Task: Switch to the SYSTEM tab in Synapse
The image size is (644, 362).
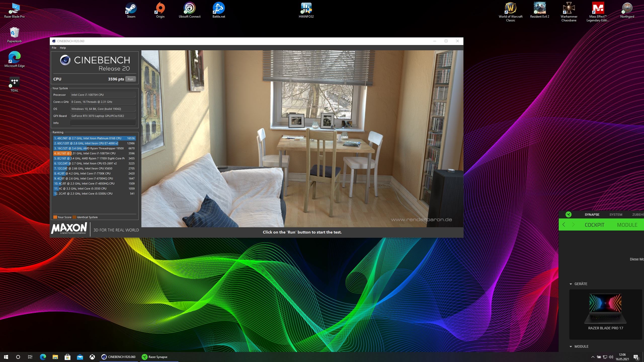Action: [x=616, y=214]
